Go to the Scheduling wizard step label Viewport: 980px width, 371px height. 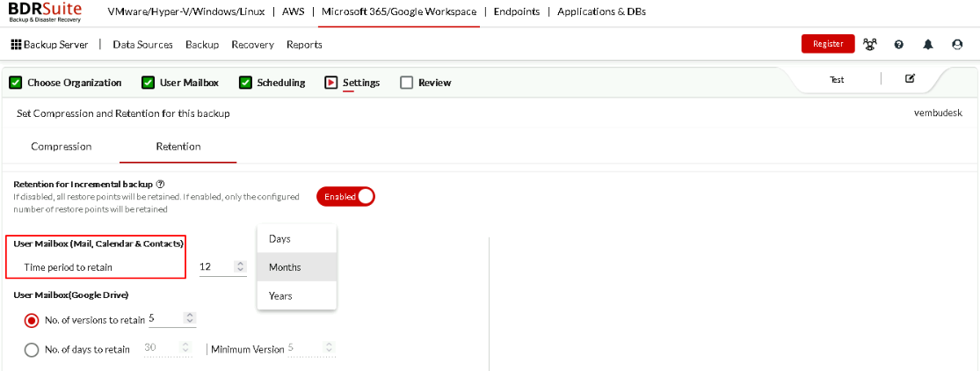point(281,83)
